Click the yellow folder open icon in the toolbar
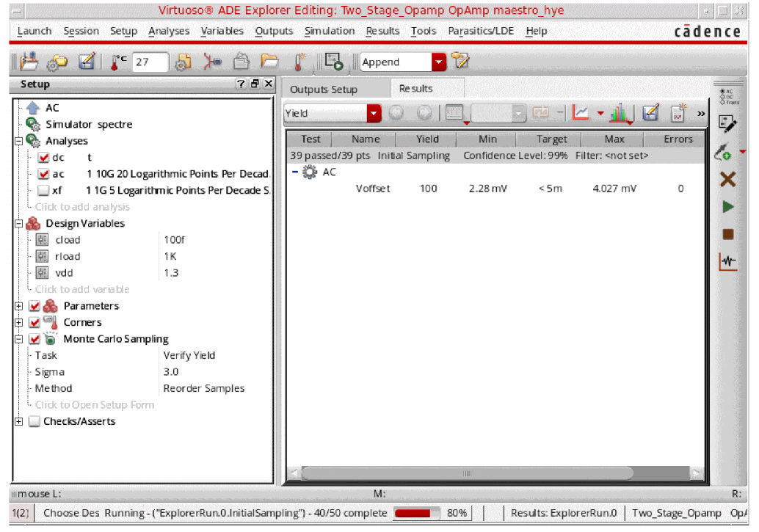The image size is (759, 532). tap(270, 62)
